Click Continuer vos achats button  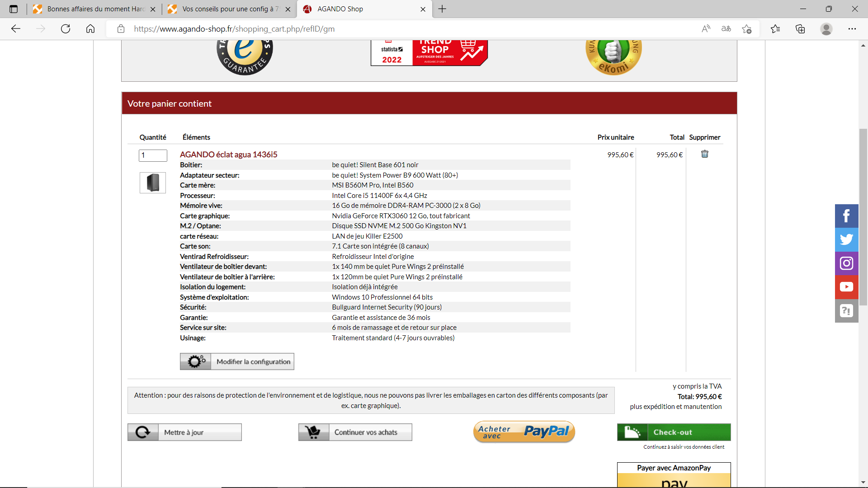pyautogui.click(x=355, y=432)
